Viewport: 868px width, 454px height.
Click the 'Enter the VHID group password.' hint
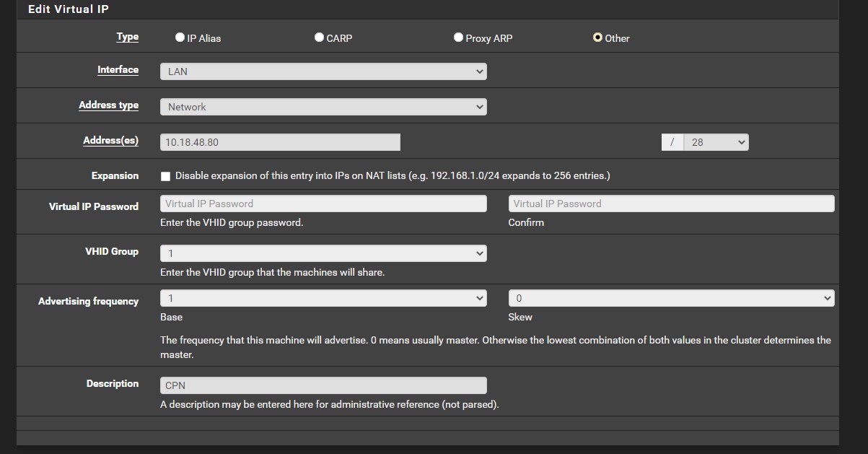tap(232, 222)
